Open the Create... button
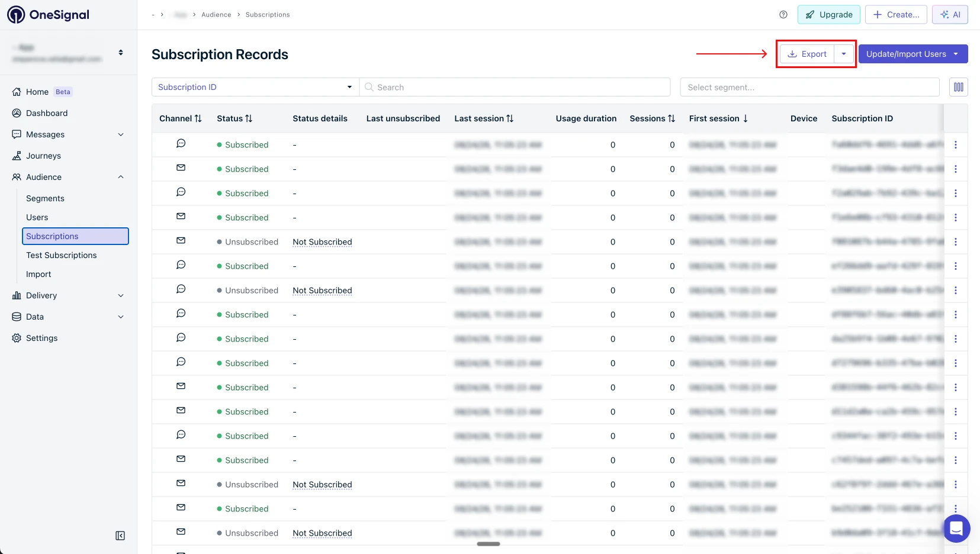 coord(896,15)
